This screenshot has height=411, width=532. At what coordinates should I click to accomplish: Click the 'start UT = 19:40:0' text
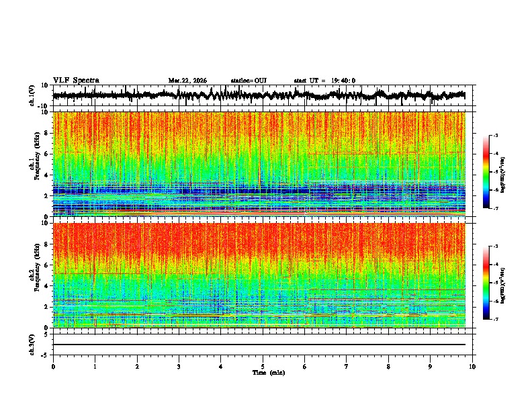click(324, 81)
